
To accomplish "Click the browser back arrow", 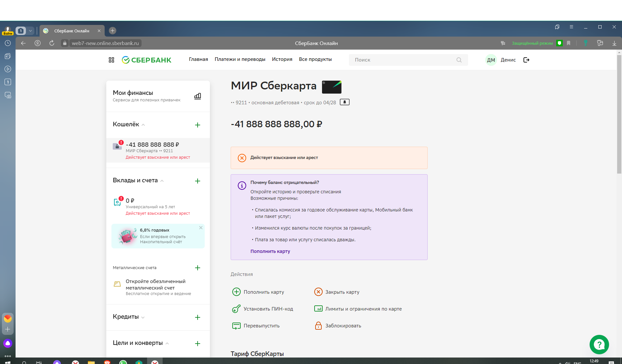I will [x=23, y=43].
